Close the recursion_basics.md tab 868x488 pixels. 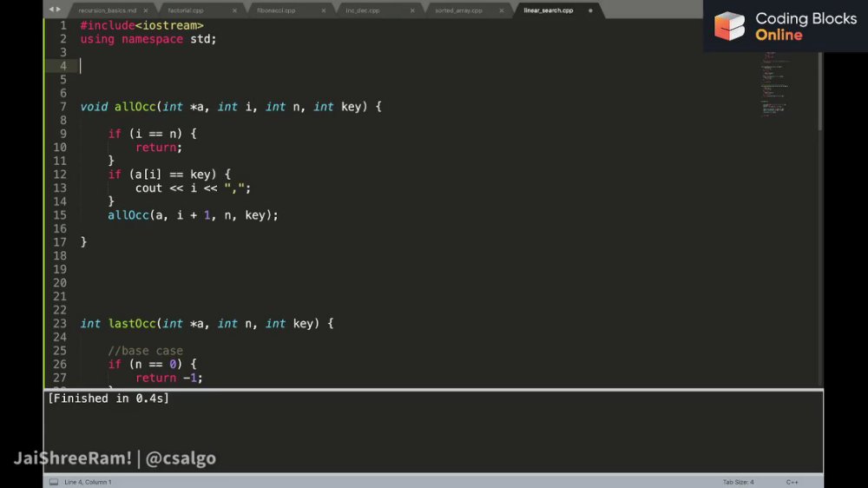146,10
